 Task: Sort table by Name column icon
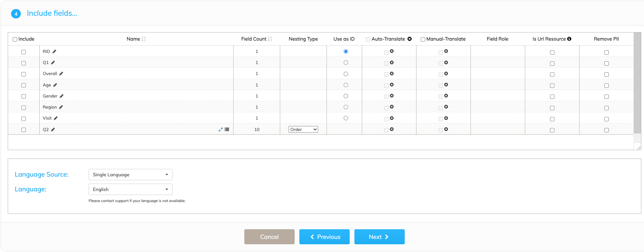tap(144, 39)
